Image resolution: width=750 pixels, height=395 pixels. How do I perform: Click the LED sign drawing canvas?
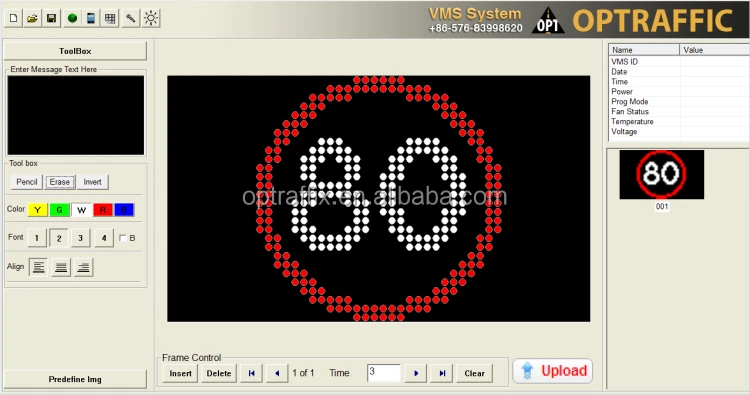(x=378, y=198)
